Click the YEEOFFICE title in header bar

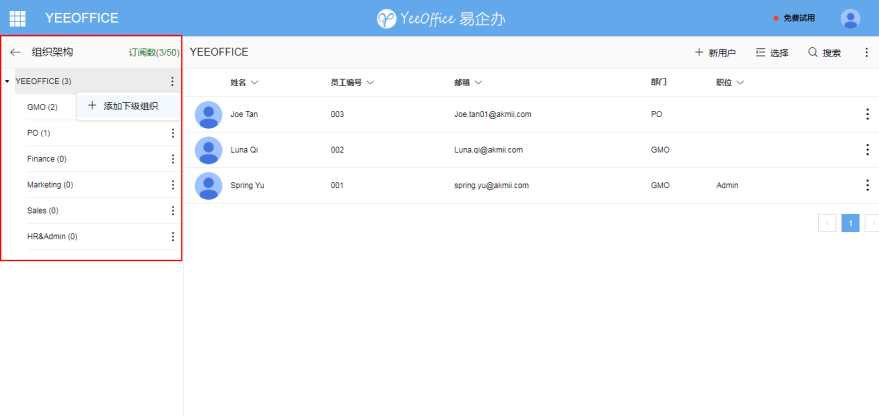coord(82,19)
